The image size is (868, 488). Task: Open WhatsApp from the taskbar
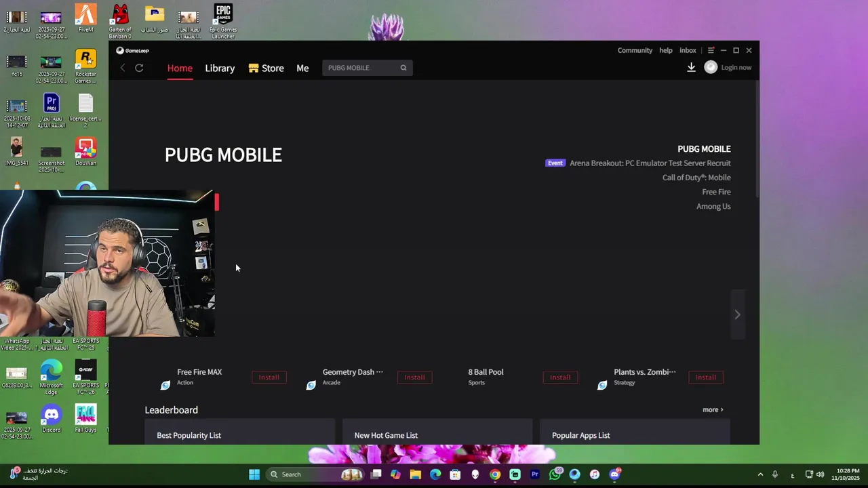(x=555, y=474)
